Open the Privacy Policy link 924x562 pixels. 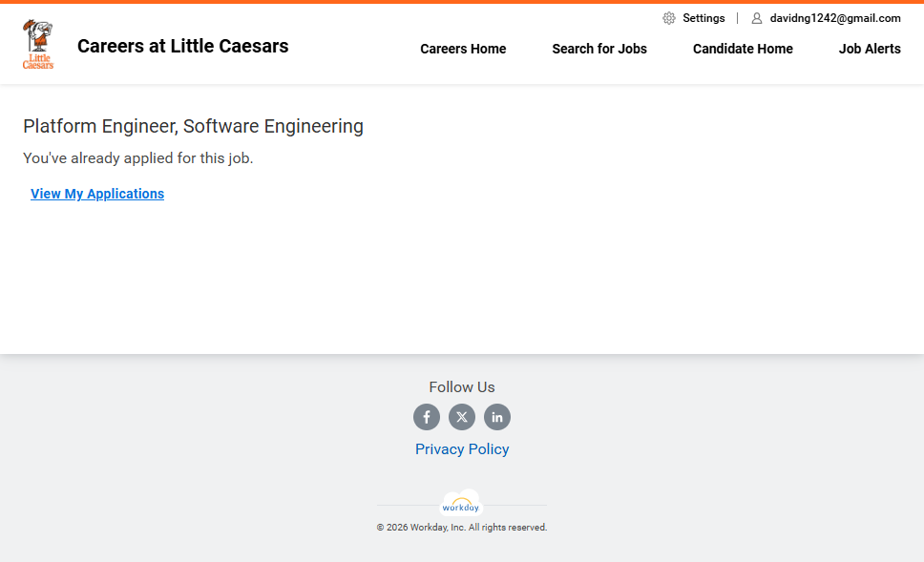462,449
